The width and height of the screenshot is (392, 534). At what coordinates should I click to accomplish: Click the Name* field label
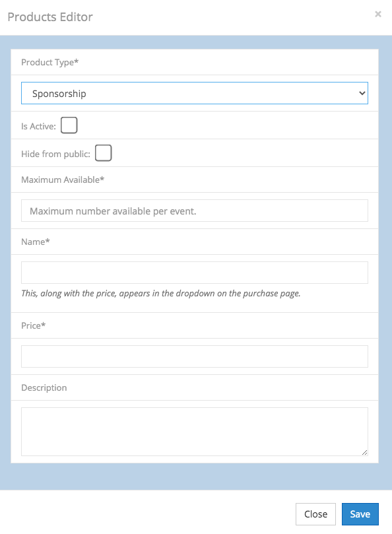click(36, 242)
